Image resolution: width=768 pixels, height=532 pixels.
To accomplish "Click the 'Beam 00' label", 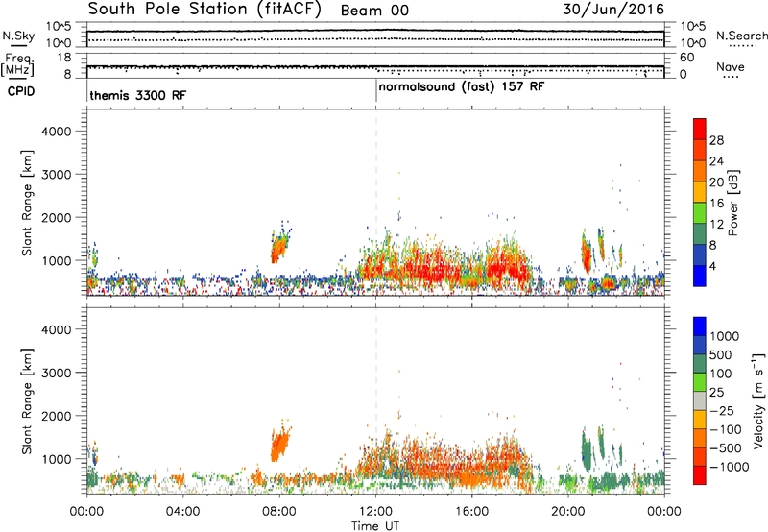I will tap(374, 11).
